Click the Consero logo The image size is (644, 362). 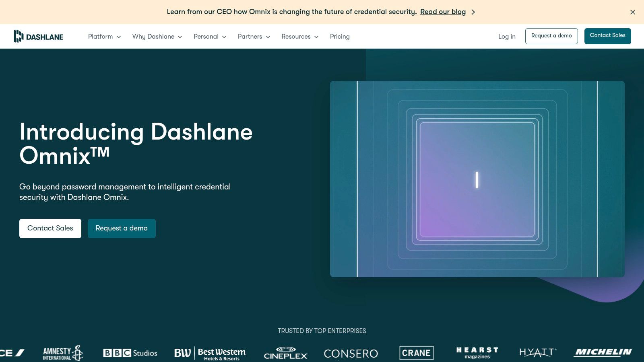[351, 354]
